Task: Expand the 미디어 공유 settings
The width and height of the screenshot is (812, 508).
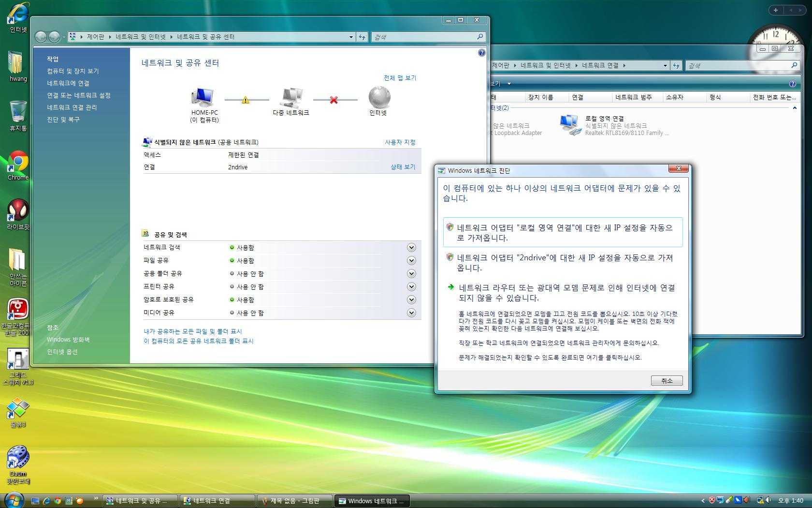Action: click(x=411, y=313)
